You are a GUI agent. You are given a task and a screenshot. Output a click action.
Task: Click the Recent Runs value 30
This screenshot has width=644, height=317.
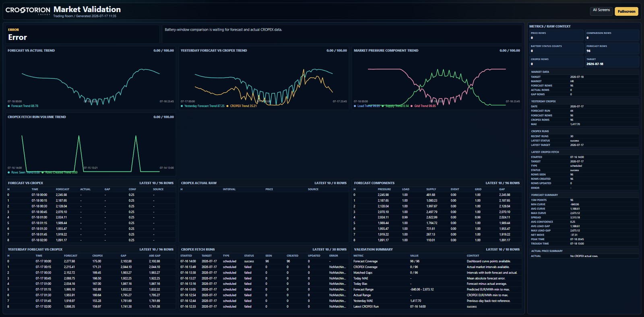point(572,136)
